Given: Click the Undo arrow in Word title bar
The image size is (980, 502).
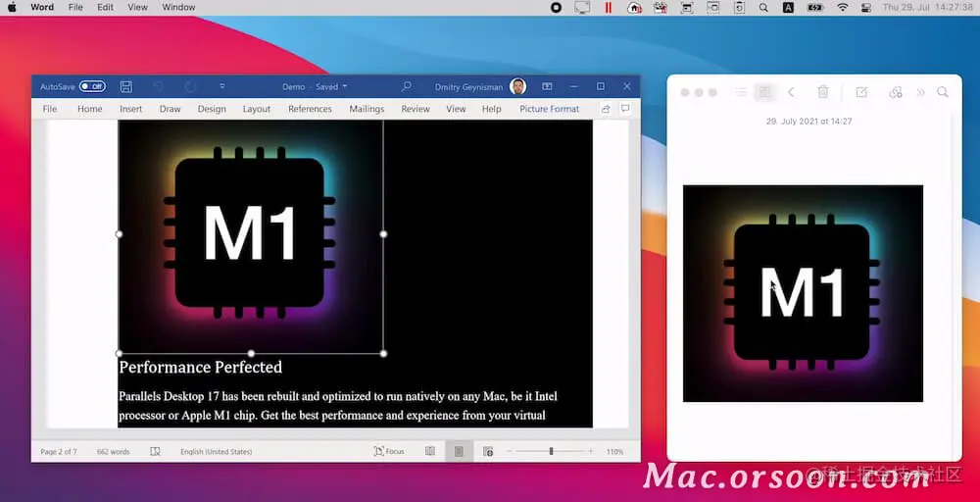Looking at the screenshot, I should click(x=159, y=87).
